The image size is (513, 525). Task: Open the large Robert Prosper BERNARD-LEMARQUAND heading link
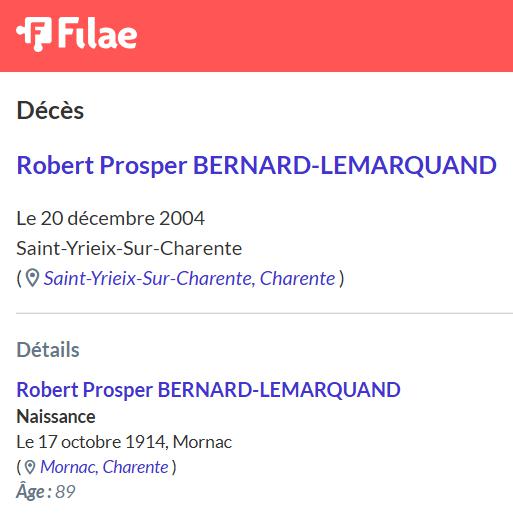[x=256, y=165]
